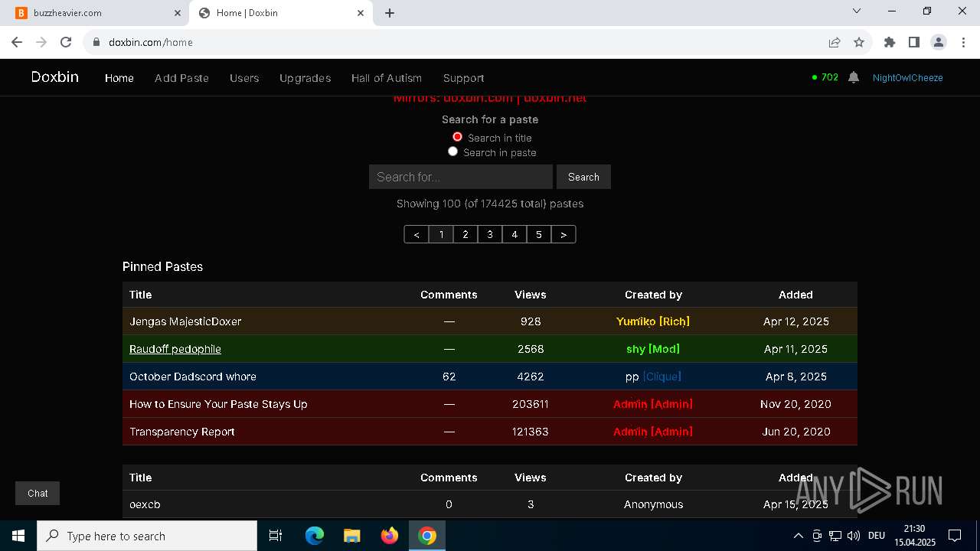This screenshot has width=980, height=551.
Task: Open the tab search chevron
Action: point(857,11)
